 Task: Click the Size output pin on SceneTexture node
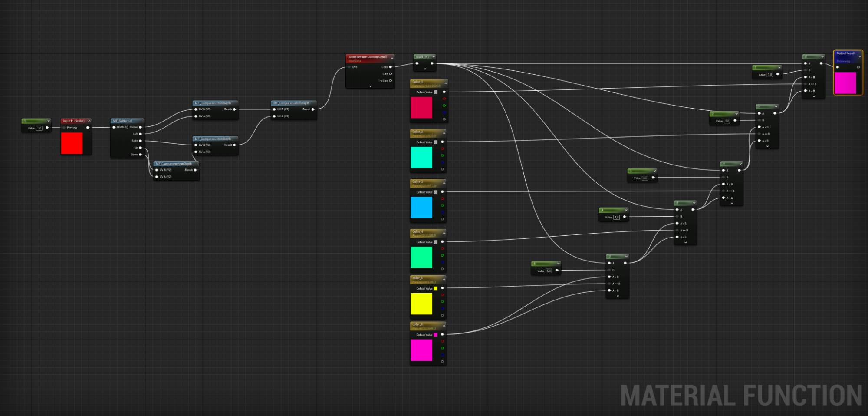tap(391, 74)
